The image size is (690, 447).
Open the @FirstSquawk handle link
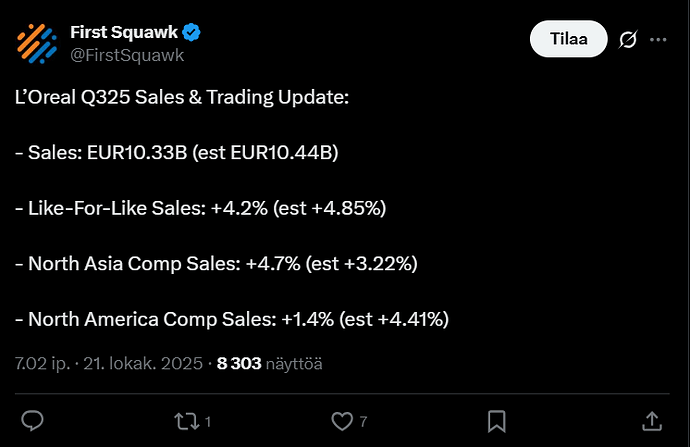tap(127, 55)
